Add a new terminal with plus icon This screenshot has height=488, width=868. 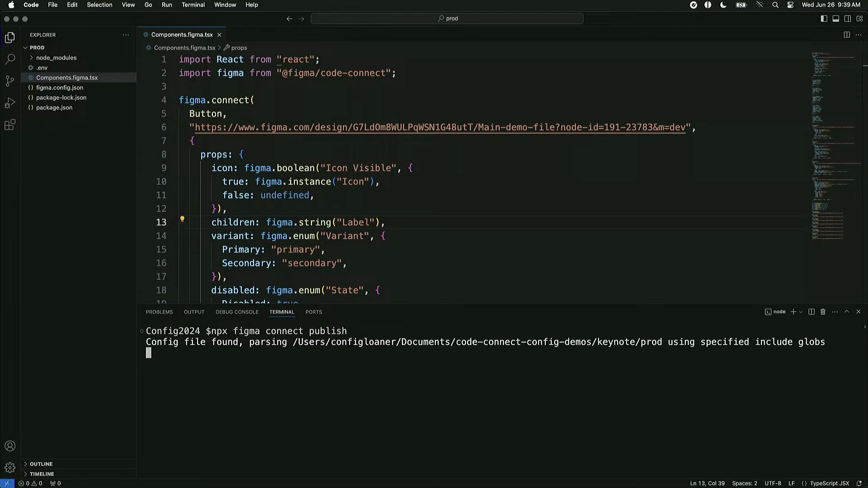793,312
